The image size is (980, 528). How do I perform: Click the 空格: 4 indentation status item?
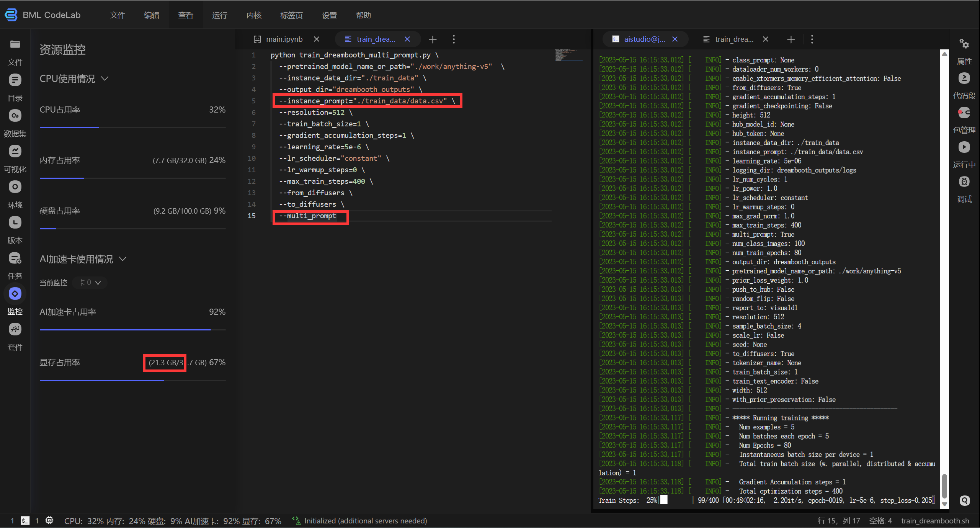(x=880, y=521)
